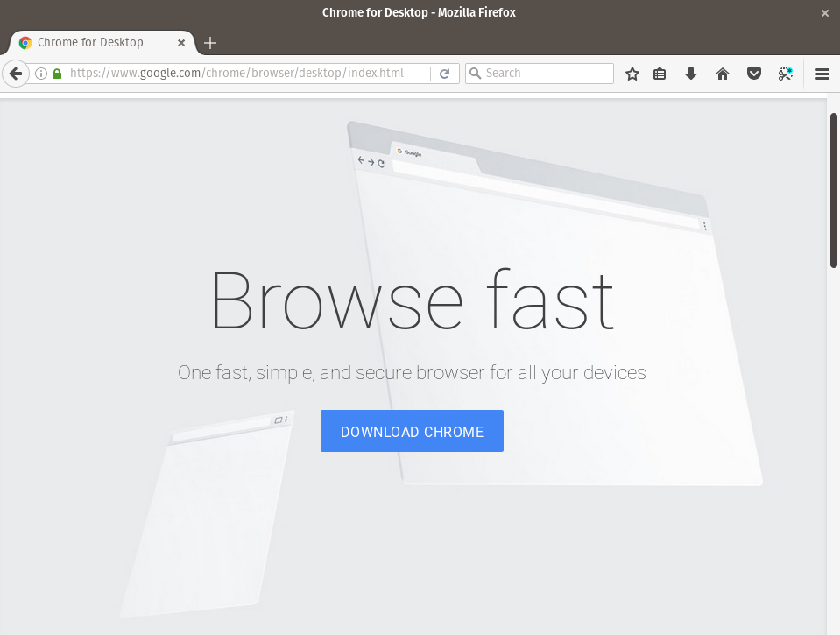The width and height of the screenshot is (840, 635).
Task: Open the bookmarks list icon
Action: point(660,74)
